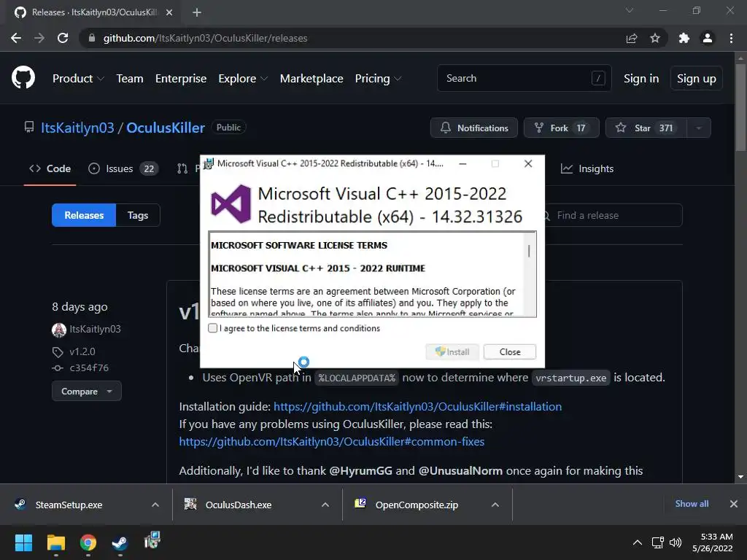
Task: Expand OpenComposite.zip download options
Action: (495, 505)
